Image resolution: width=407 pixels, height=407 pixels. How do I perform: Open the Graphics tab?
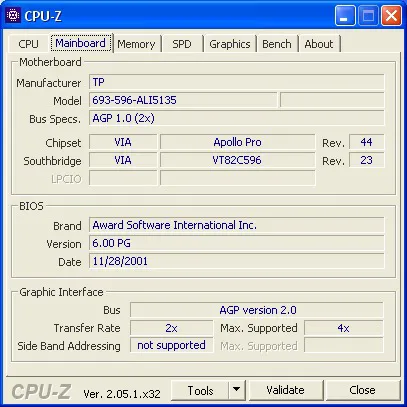tap(230, 44)
